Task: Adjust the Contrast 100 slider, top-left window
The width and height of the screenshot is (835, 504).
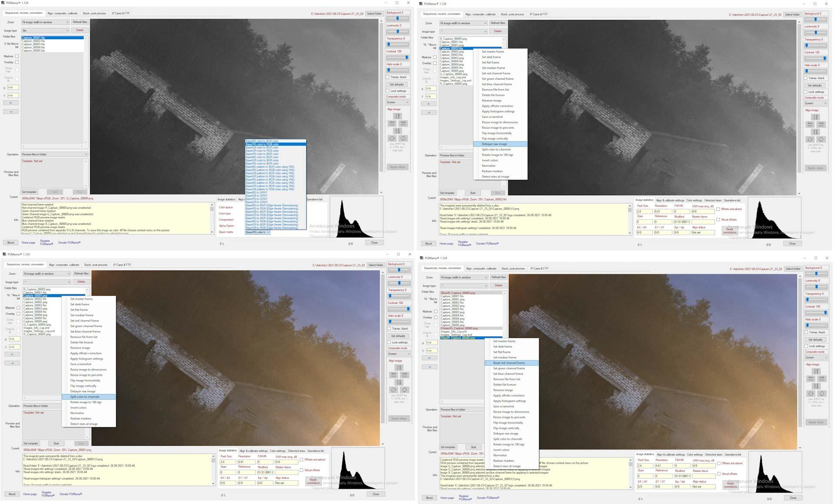Action: [407, 57]
